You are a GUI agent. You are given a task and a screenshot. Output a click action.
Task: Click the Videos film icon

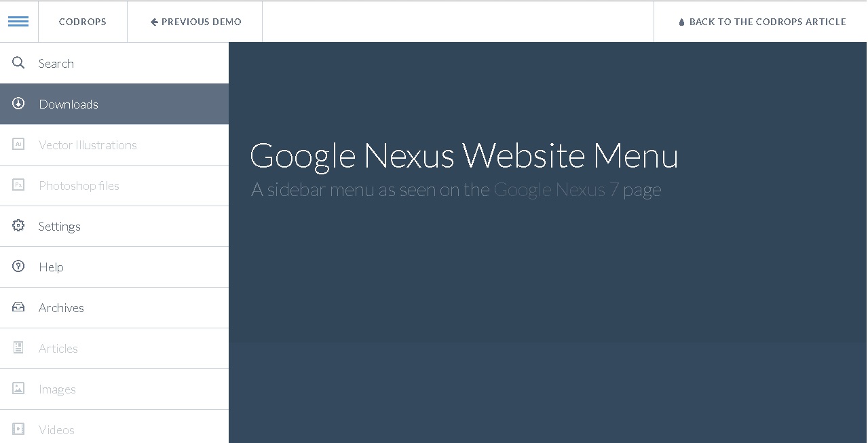18,429
